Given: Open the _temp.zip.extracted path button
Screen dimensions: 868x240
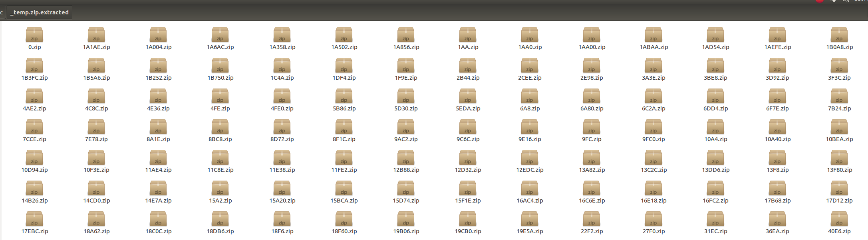Looking at the screenshot, I should [40, 12].
